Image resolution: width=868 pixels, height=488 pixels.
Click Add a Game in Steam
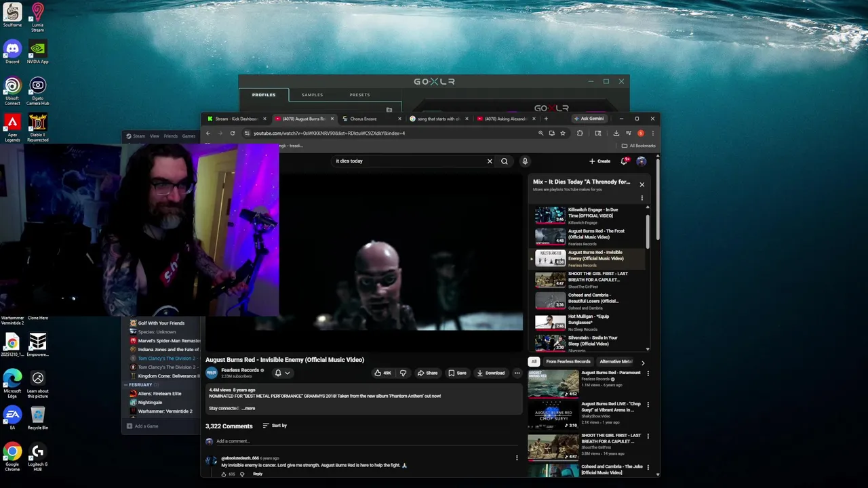142,426
